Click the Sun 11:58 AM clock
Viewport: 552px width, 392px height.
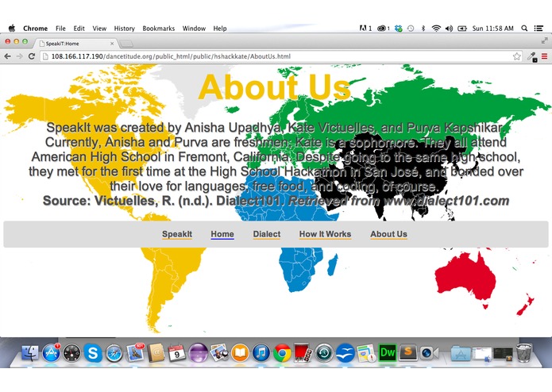(x=493, y=29)
